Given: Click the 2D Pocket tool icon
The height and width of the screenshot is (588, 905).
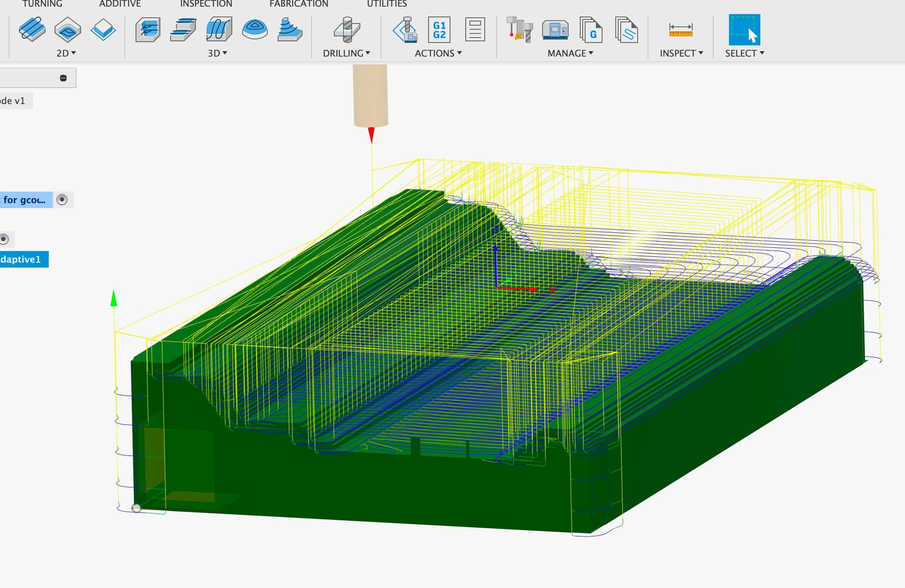Looking at the screenshot, I should [67, 29].
